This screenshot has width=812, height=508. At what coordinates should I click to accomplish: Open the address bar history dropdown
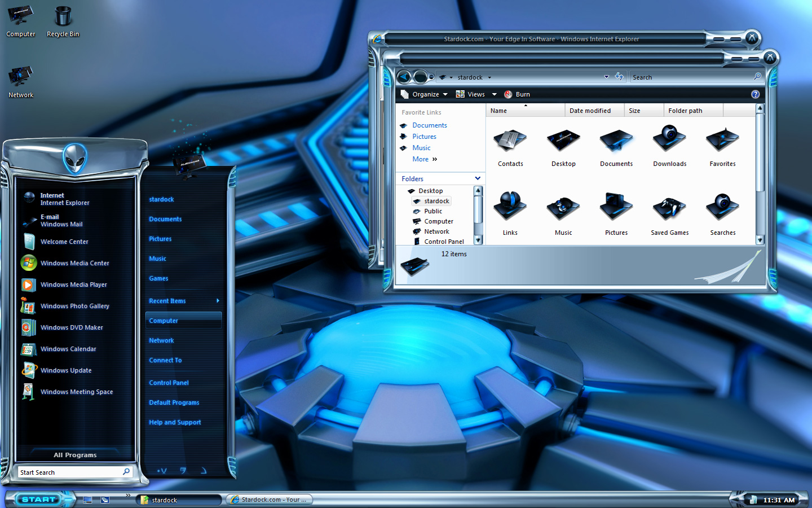pos(607,77)
